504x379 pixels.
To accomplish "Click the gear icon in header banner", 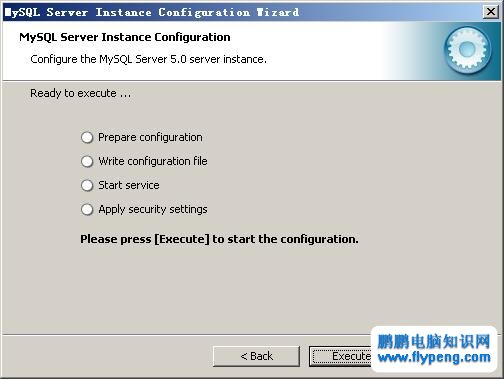I will click(x=468, y=50).
